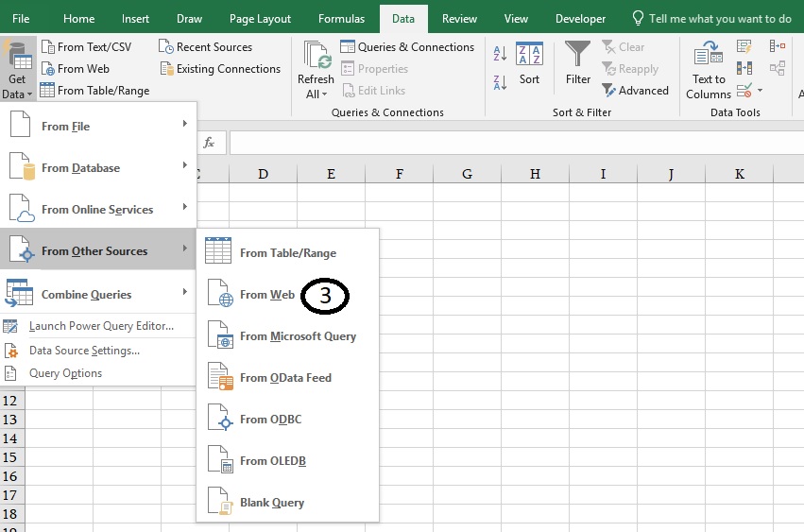Click the From Other Sources submenu arrow
Viewport: 804px width, 532px height.
click(185, 249)
